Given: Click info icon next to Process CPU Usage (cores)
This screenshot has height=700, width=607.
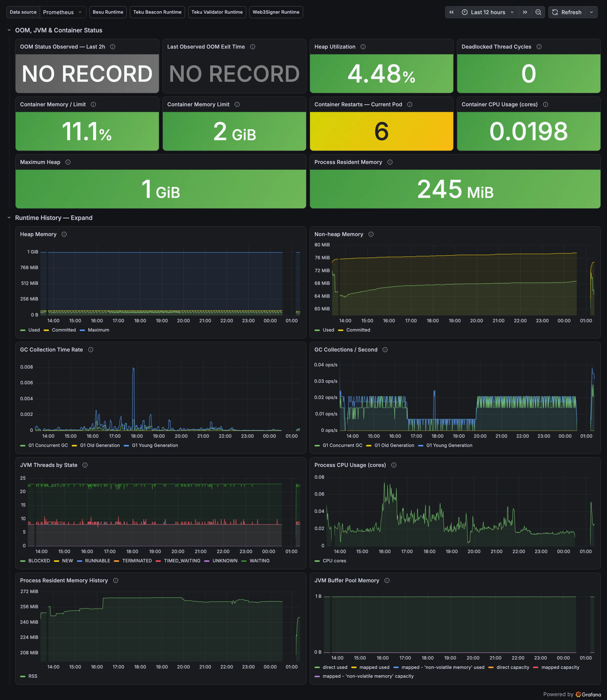Looking at the screenshot, I should (x=394, y=465).
